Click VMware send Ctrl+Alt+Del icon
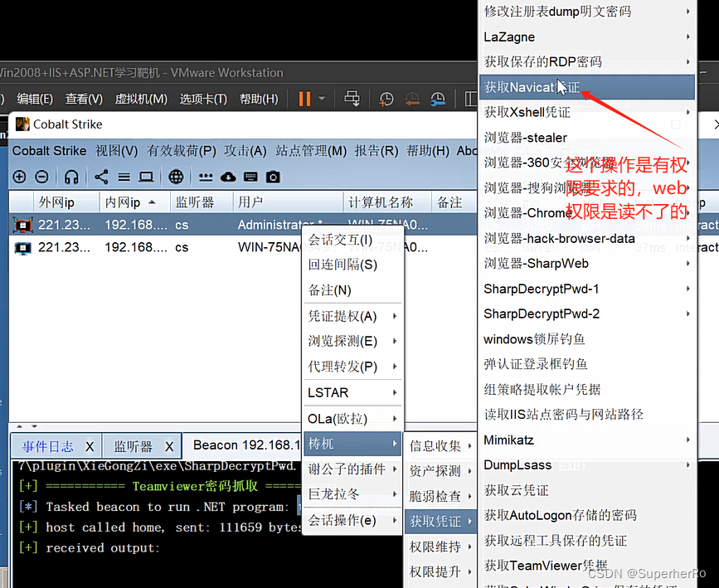This screenshot has width=719, height=588. 352,99
